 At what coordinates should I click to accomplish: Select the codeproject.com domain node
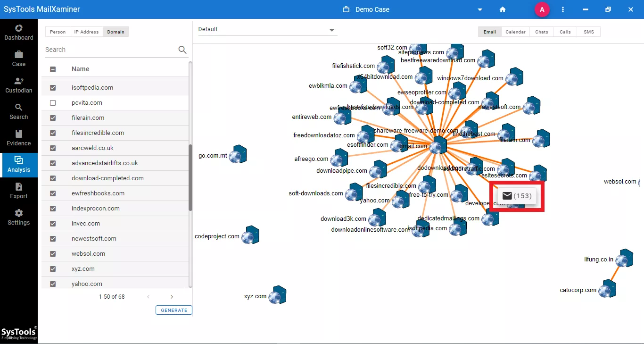tap(250, 235)
